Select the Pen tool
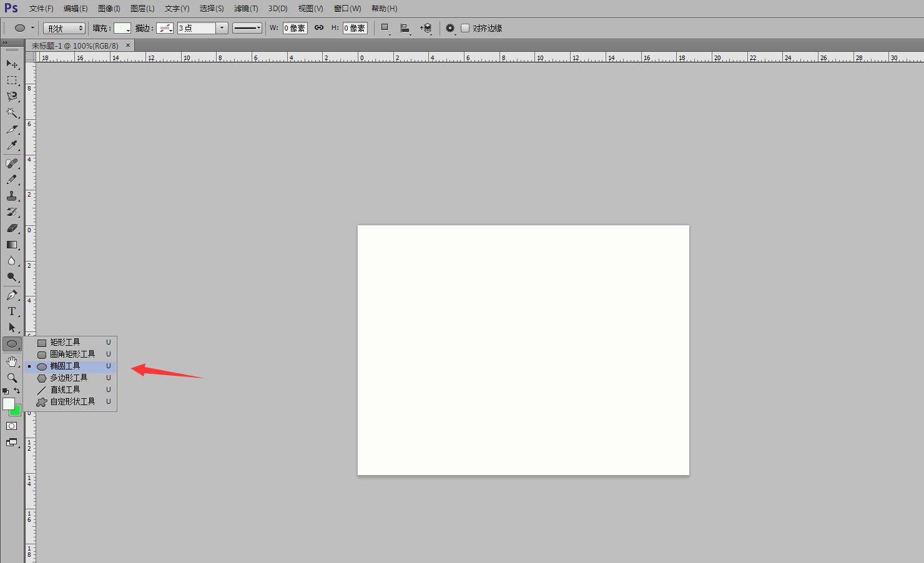Image resolution: width=924 pixels, height=563 pixels. (12, 295)
